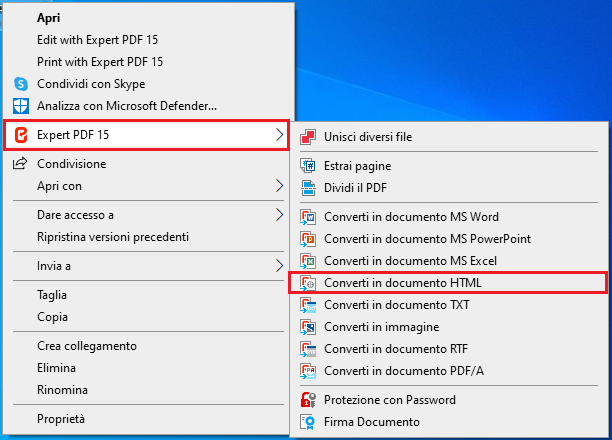
Task: Select Converti in documento HTML
Action: (448, 283)
